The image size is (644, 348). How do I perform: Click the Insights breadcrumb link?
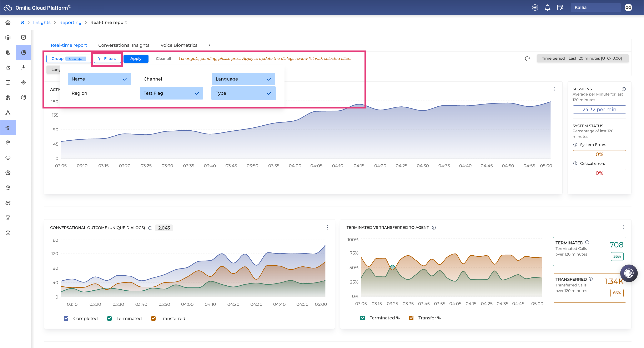pyautogui.click(x=42, y=23)
